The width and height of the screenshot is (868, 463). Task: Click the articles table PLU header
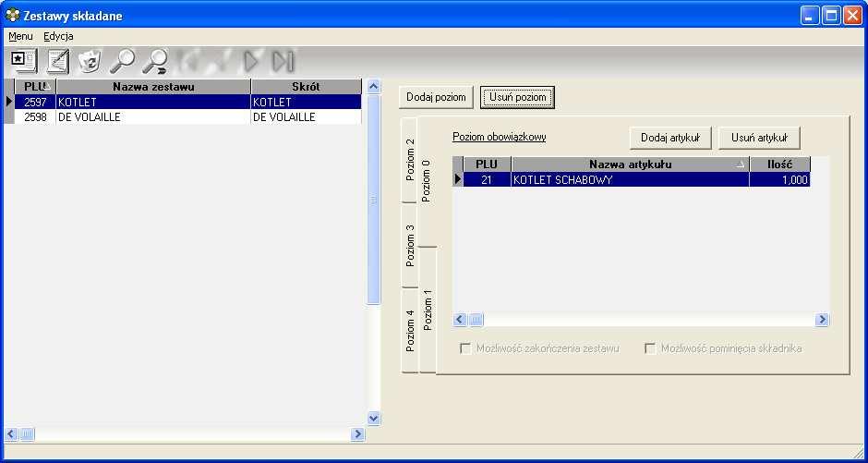(x=487, y=164)
